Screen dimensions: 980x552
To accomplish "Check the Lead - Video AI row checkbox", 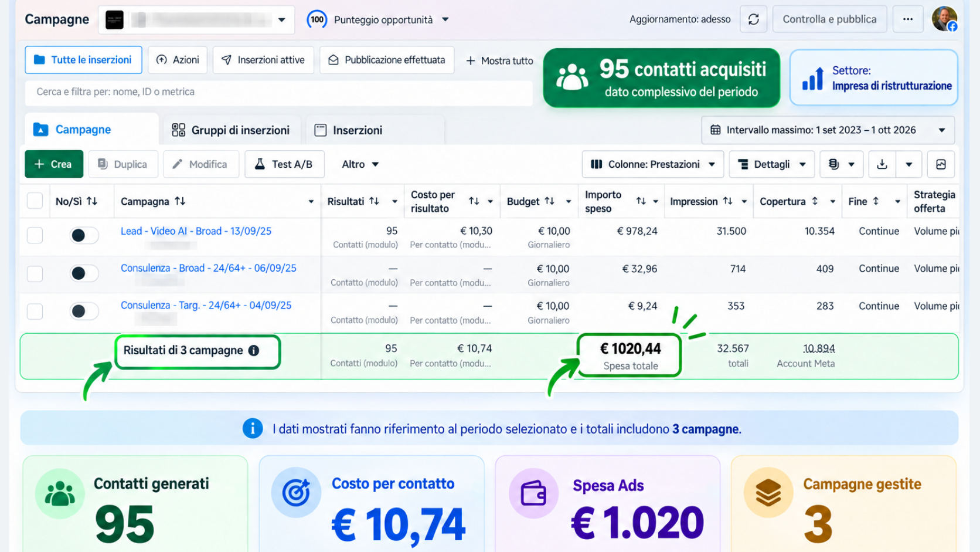I will click(x=35, y=235).
